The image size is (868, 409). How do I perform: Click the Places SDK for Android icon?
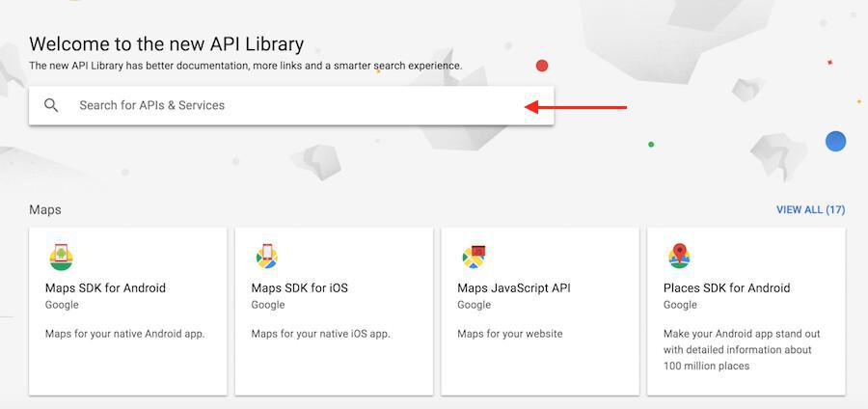point(679,257)
